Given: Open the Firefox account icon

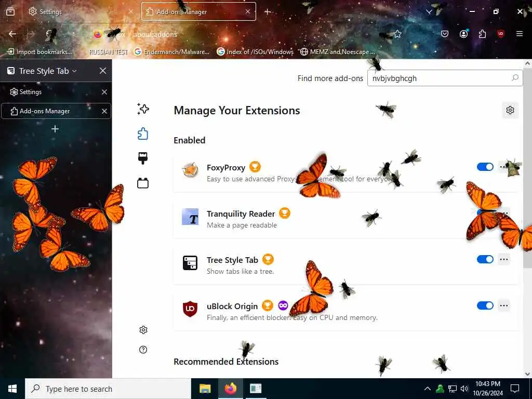Looking at the screenshot, I should 463,34.
